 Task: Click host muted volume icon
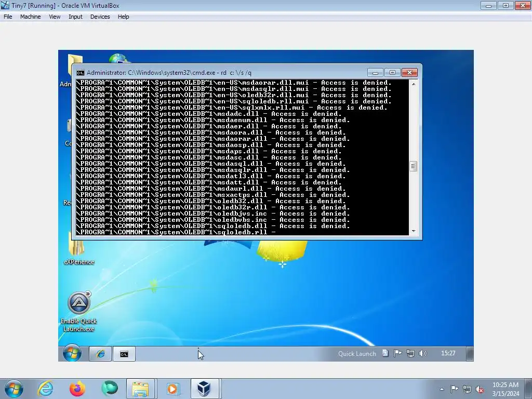(x=480, y=389)
